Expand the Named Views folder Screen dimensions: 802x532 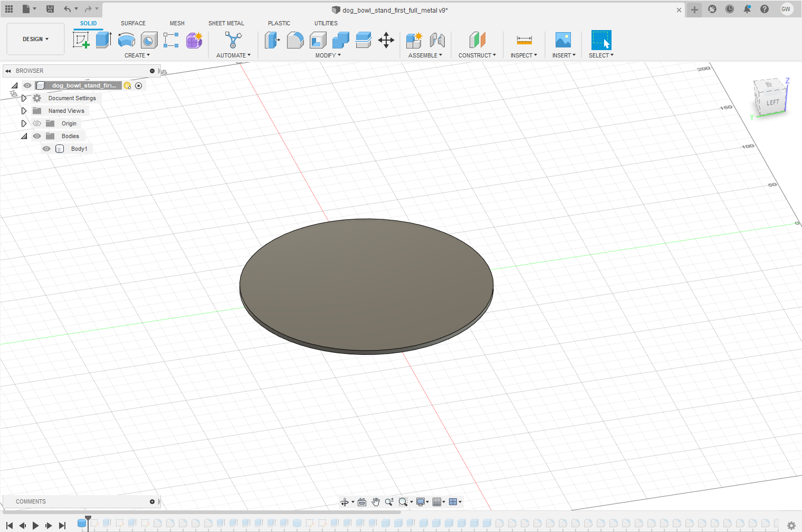pos(24,111)
